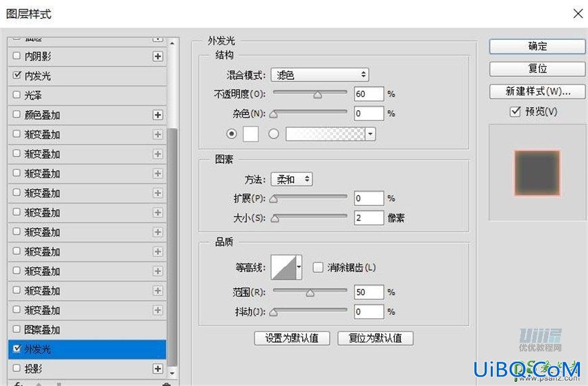This screenshot has width=588, height=386.
Task: Click the 抖动 slider handle
Action: (274, 312)
